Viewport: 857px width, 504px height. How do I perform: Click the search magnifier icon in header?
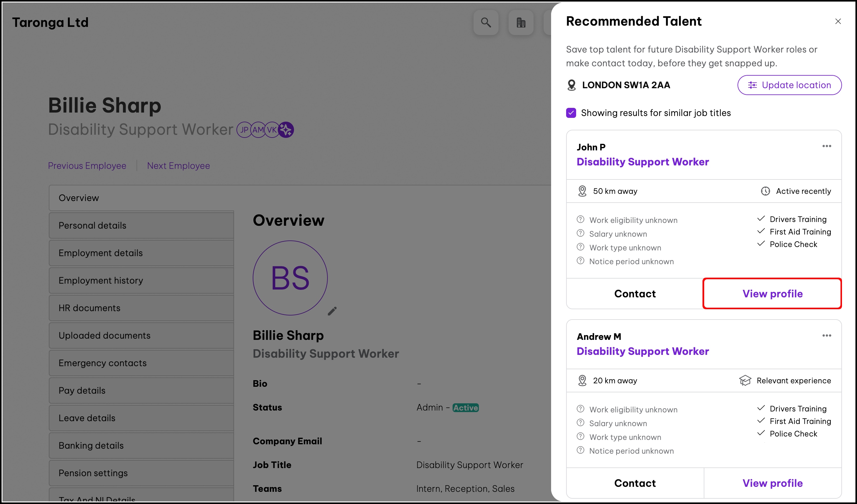pyautogui.click(x=486, y=23)
